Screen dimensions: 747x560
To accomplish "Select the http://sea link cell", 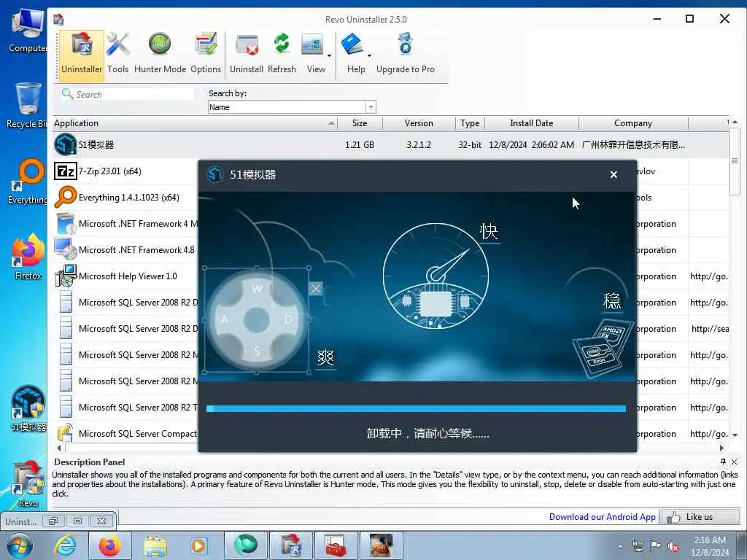I will pyautogui.click(x=709, y=329).
